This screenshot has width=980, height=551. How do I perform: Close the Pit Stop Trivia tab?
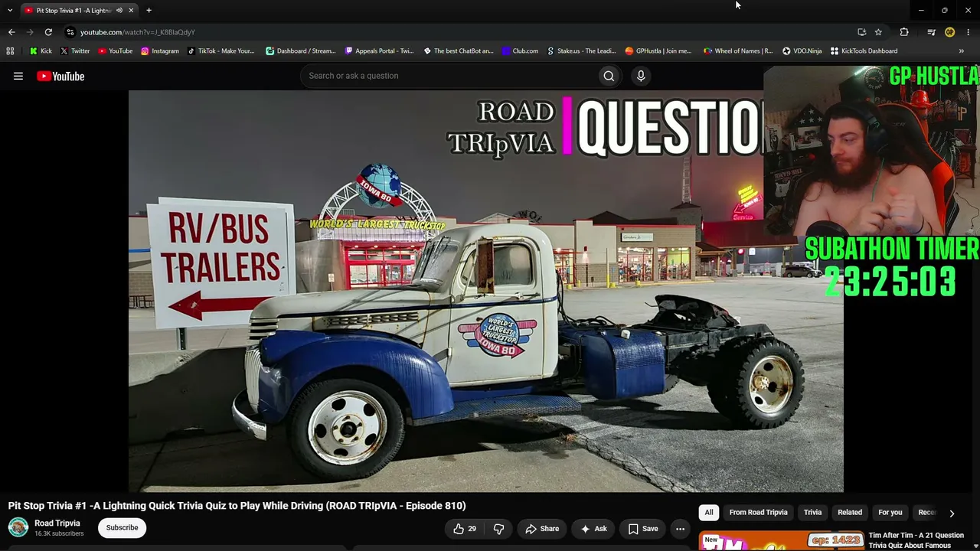pos(131,11)
